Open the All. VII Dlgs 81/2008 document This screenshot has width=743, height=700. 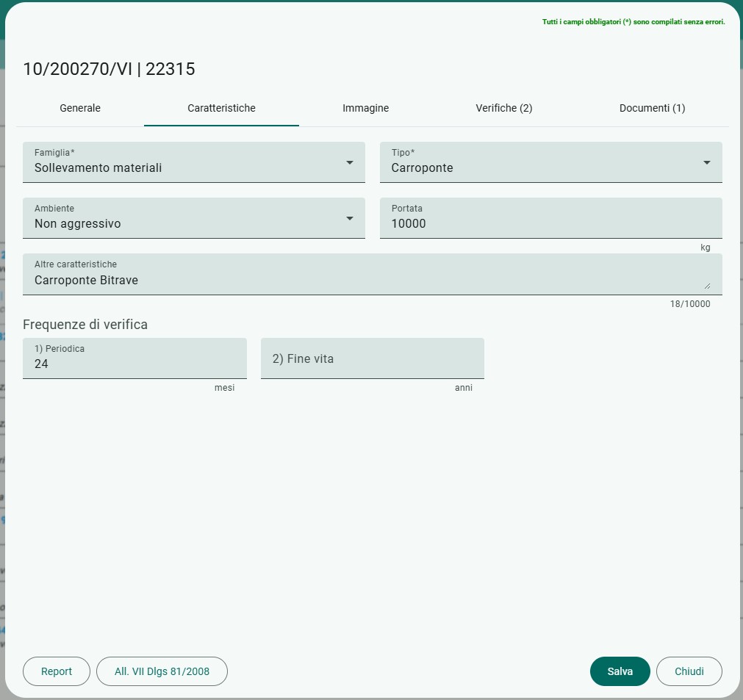pos(162,671)
